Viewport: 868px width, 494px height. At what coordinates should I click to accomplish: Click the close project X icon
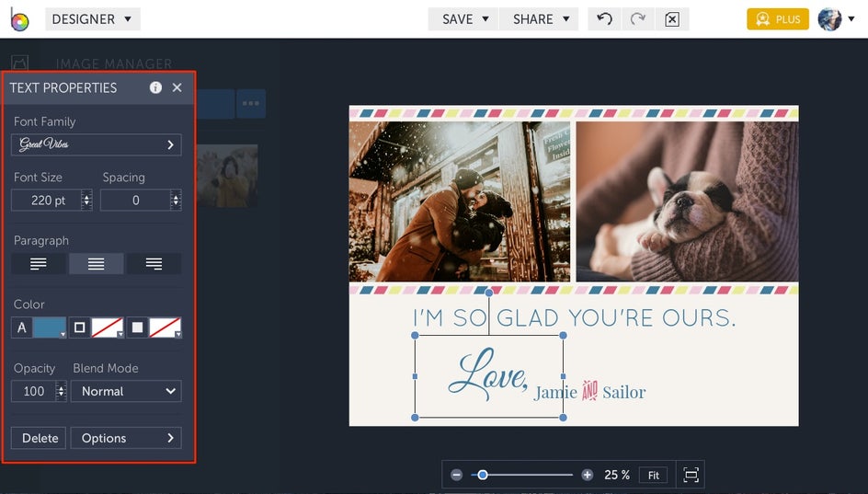pyautogui.click(x=671, y=19)
